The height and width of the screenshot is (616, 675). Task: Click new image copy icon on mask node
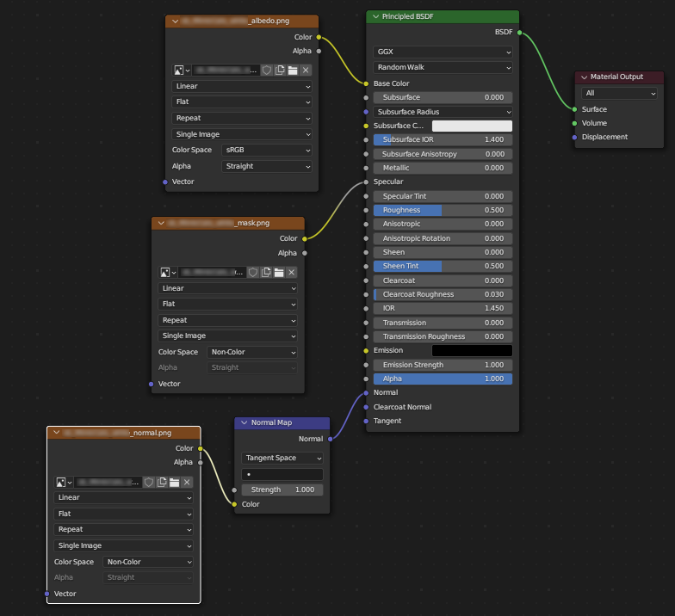(266, 272)
